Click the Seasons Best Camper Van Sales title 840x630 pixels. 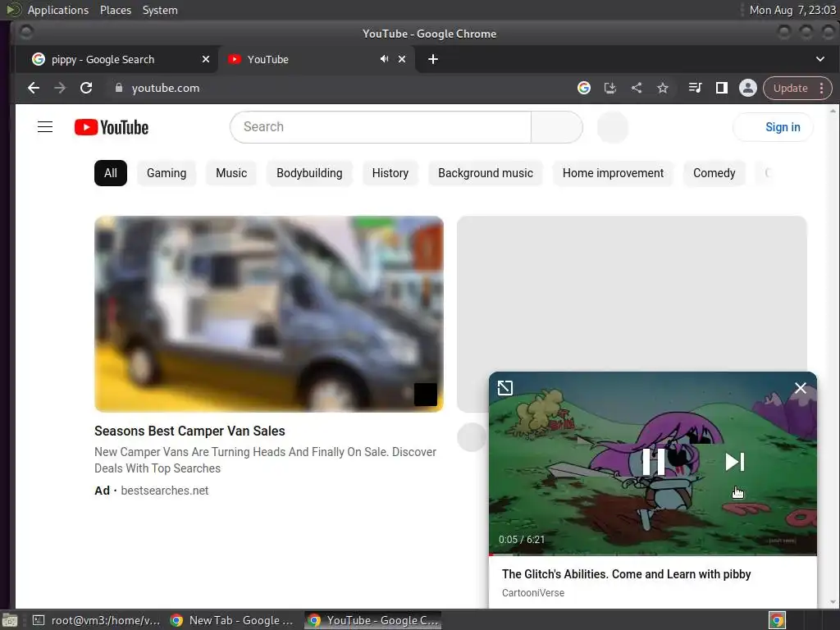(189, 431)
